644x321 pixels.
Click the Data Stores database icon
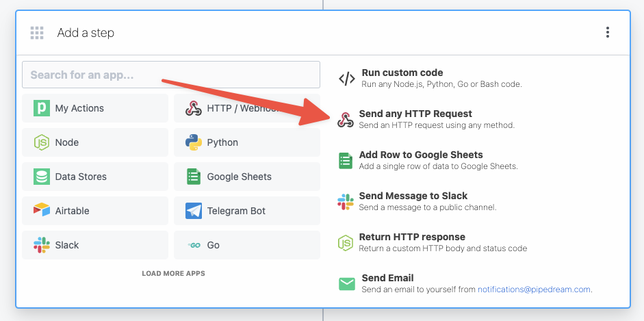42,177
